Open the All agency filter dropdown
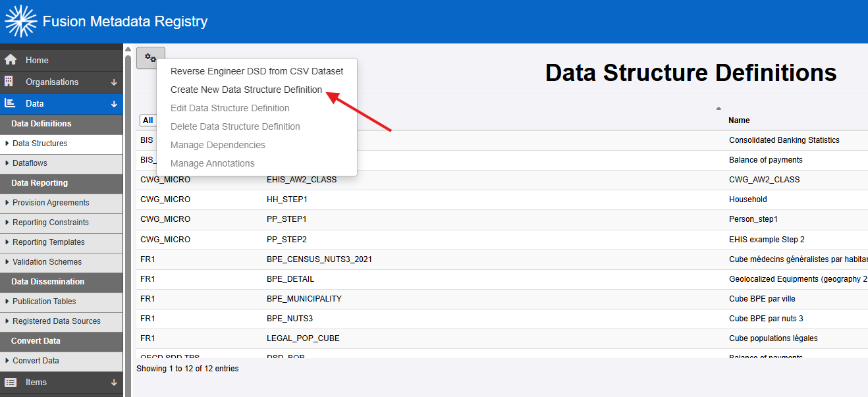Viewport: 868px width, 397px height. 148,120
